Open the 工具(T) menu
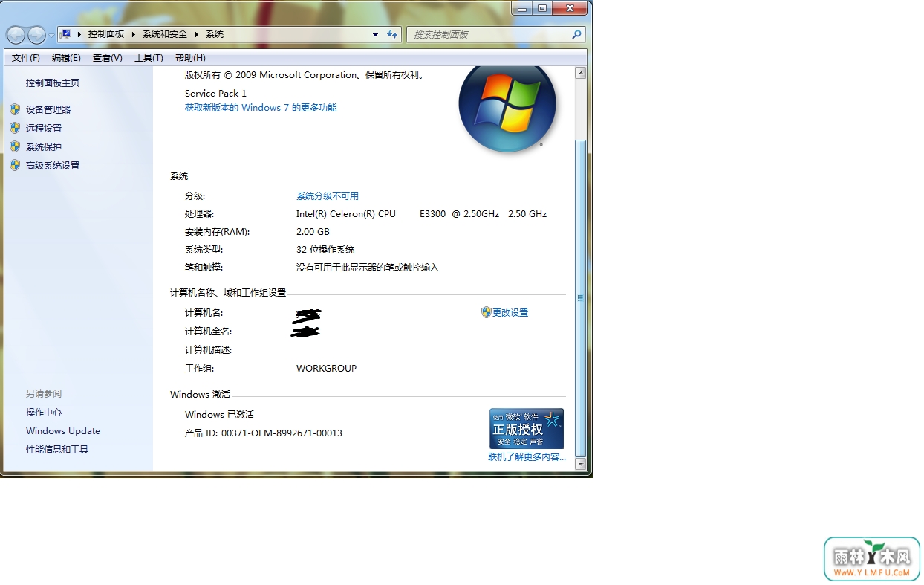 pos(149,57)
